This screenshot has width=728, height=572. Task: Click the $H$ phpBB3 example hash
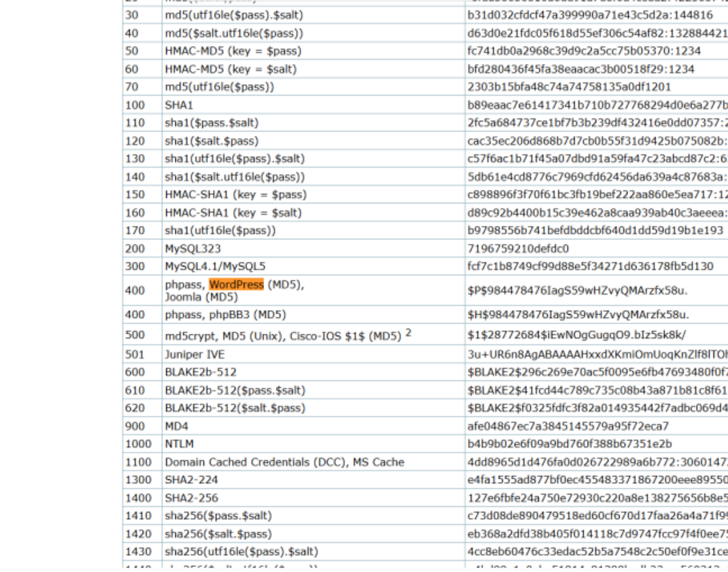[578, 315]
